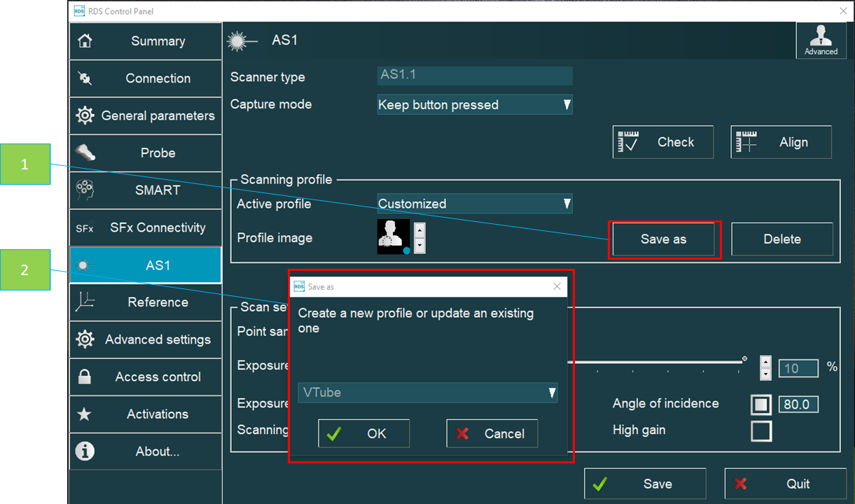The image size is (855, 504).
Task: Select the Probe section icon
Action: click(x=84, y=153)
